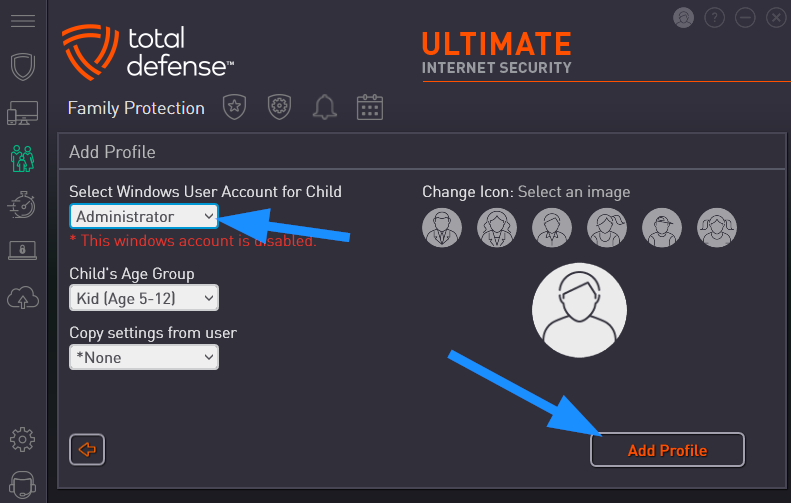Viewport: 791px width, 503px height.
Task: Expand the Windows User Account dropdown
Action: coord(144,216)
